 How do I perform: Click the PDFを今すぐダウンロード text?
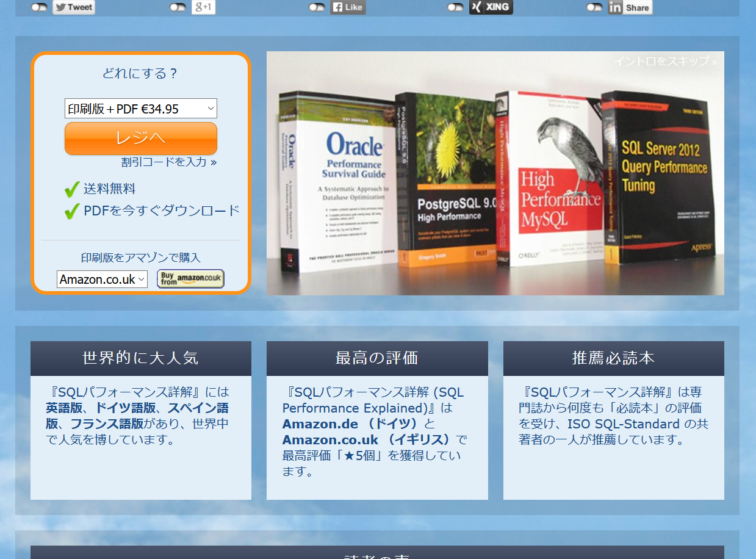pyautogui.click(x=162, y=211)
